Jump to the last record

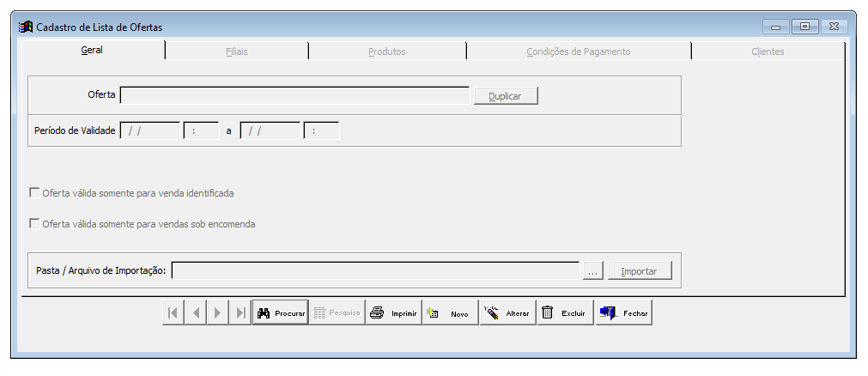point(240,312)
